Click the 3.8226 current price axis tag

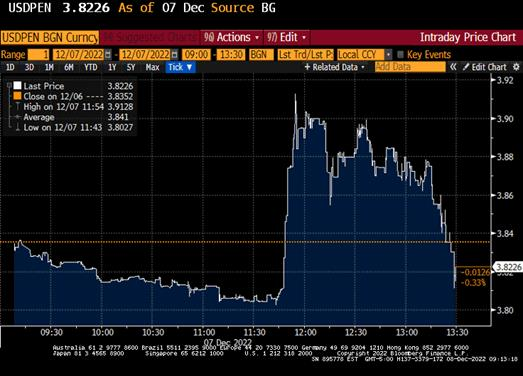click(x=508, y=267)
